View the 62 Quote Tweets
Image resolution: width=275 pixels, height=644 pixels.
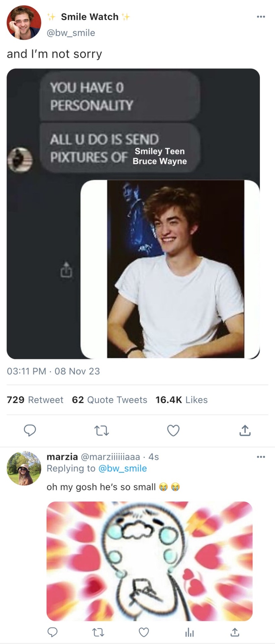pos(109,400)
